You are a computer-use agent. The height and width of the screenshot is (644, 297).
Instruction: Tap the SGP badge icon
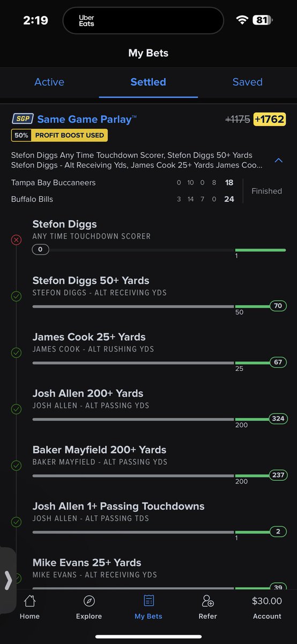pyautogui.click(x=23, y=119)
